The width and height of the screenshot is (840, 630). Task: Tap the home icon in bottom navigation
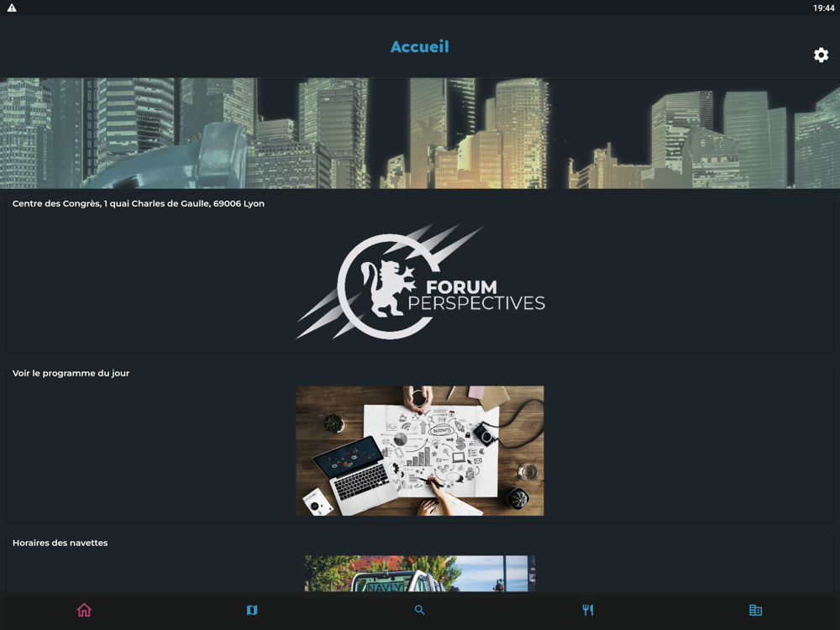(x=84, y=610)
